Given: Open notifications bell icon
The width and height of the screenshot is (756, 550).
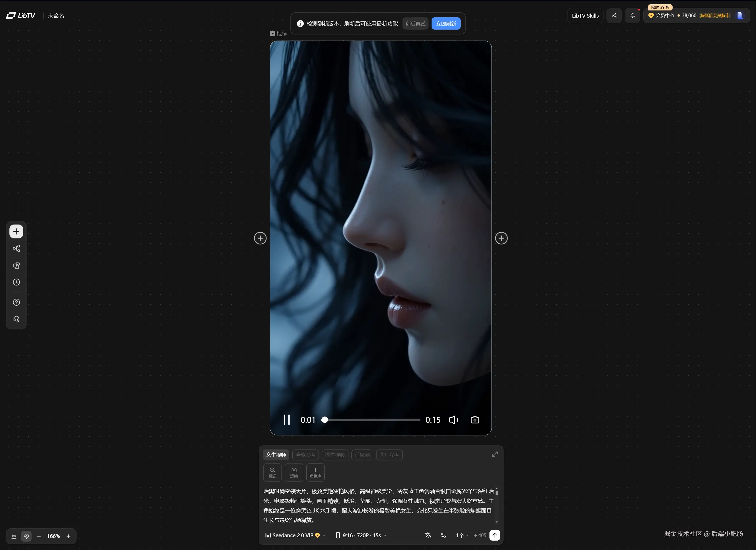Looking at the screenshot, I should point(632,15).
